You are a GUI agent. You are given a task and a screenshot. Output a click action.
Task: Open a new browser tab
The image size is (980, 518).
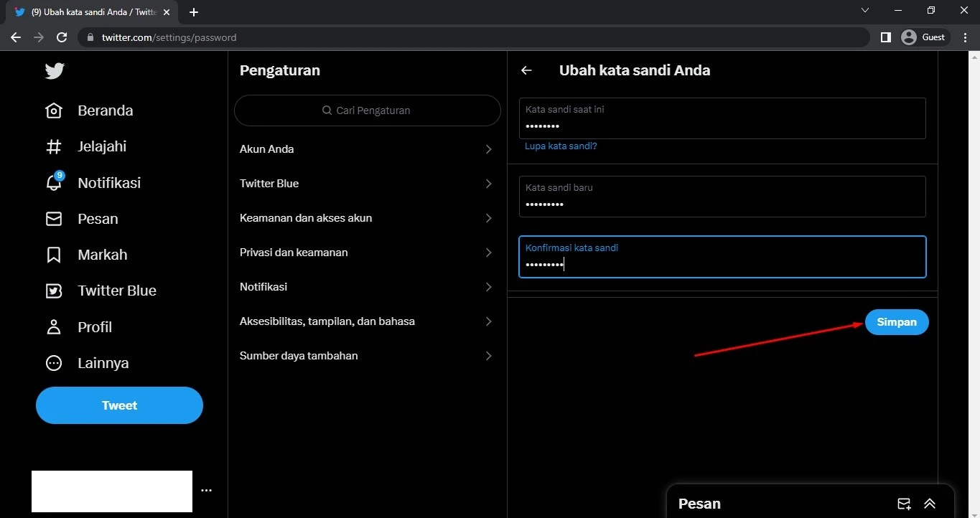pos(194,12)
